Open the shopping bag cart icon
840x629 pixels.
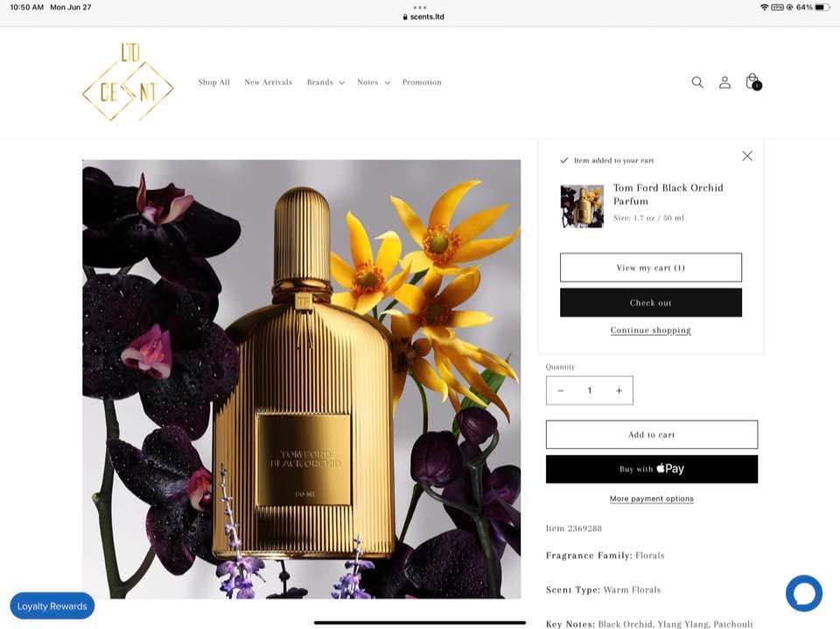click(x=752, y=81)
